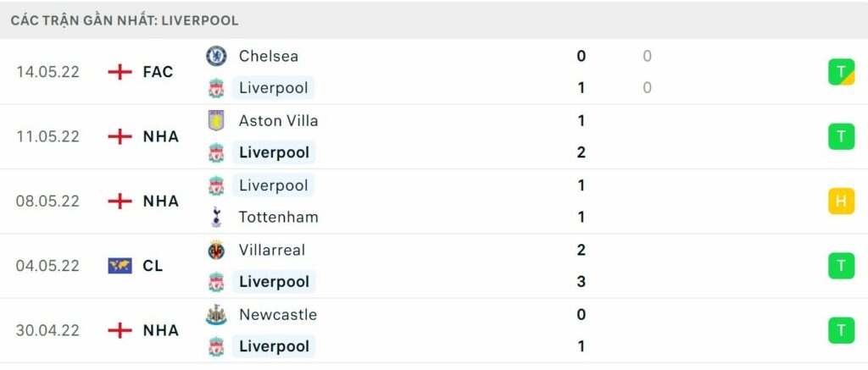Click green T result badge for Chelsea match
868x370 pixels.
click(x=841, y=72)
